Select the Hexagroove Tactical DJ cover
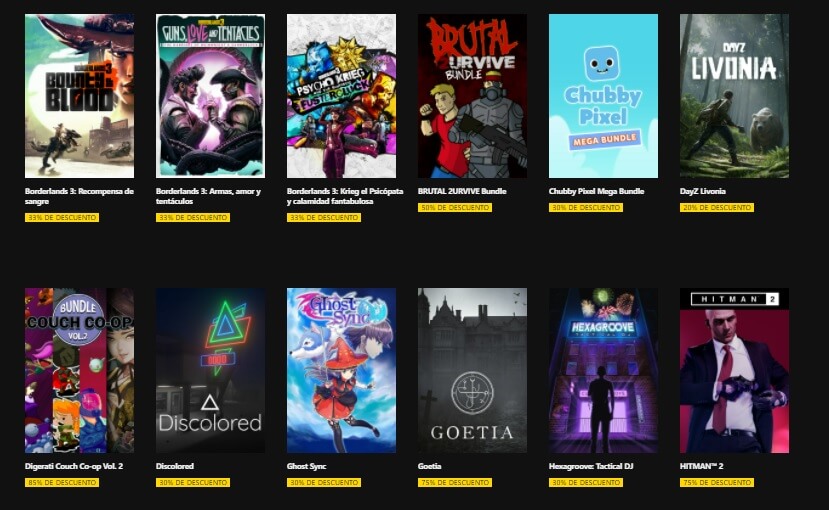The height and width of the screenshot is (510, 829). [603, 370]
